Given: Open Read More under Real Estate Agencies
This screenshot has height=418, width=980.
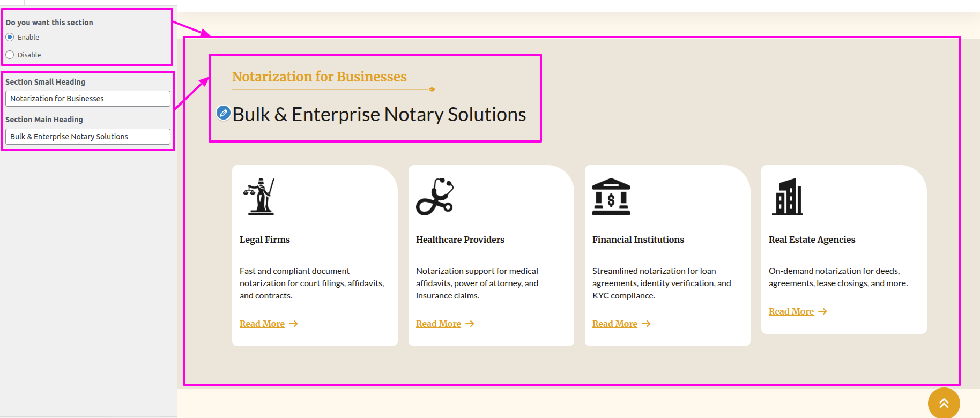Looking at the screenshot, I should click(x=791, y=311).
